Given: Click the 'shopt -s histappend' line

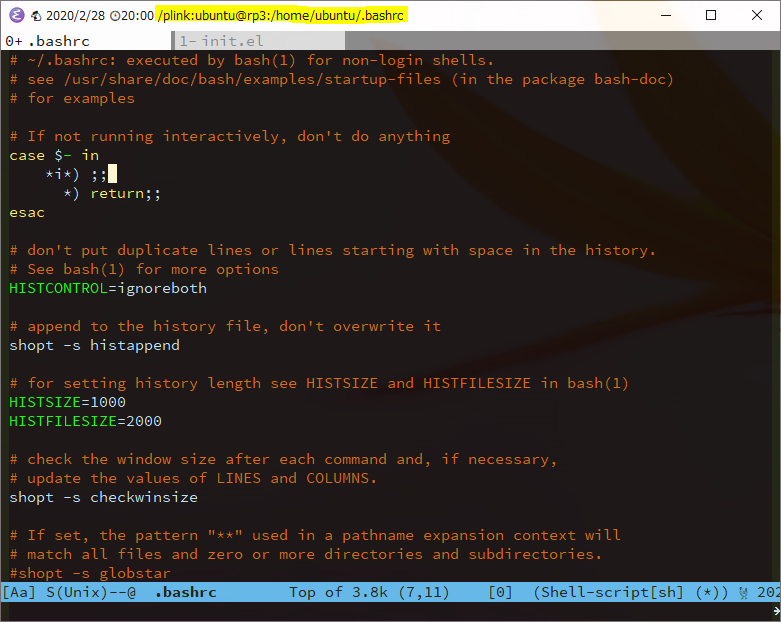Looking at the screenshot, I should tap(95, 345).
